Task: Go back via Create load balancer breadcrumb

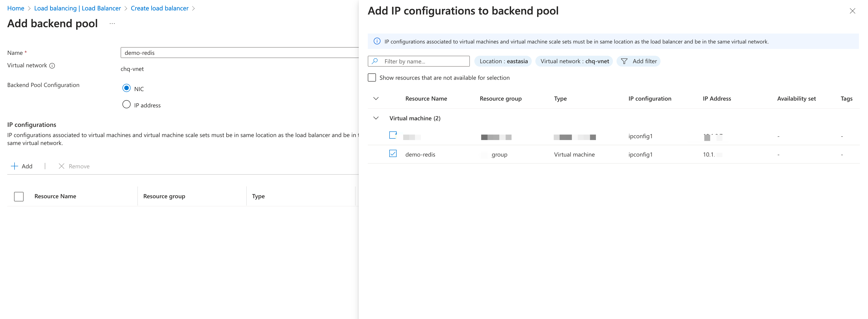Action: [160, 8]
